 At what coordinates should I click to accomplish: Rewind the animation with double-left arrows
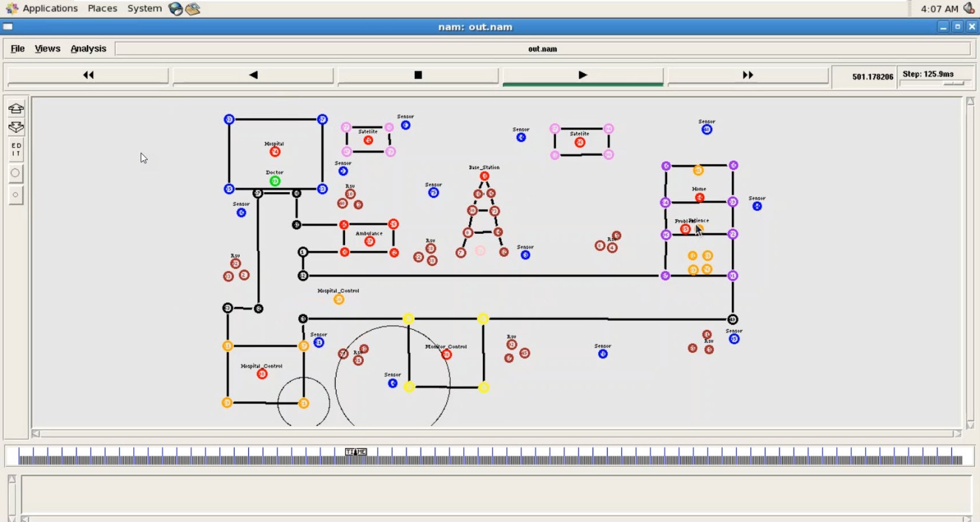click(88, 75)
